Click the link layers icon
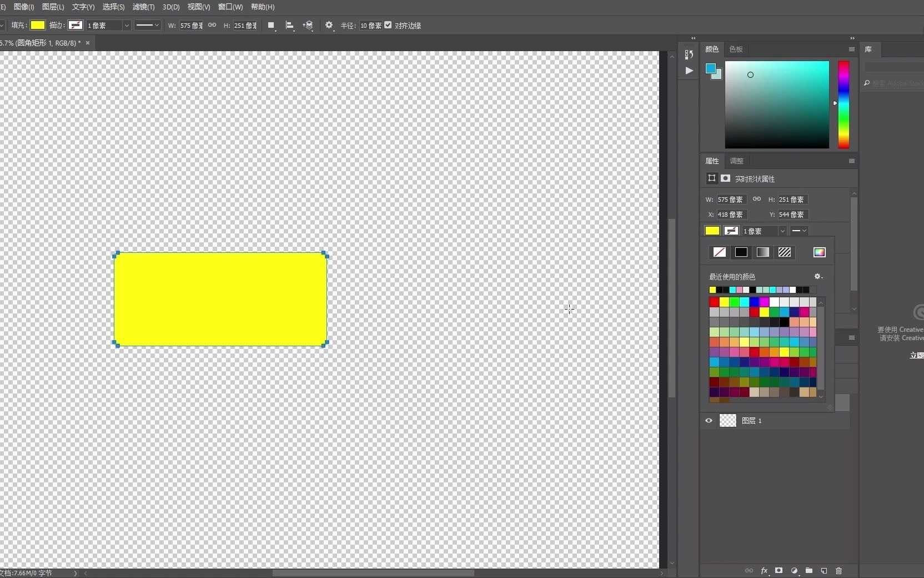The width and height of the screenshot is (924, 578). point(749,571)
